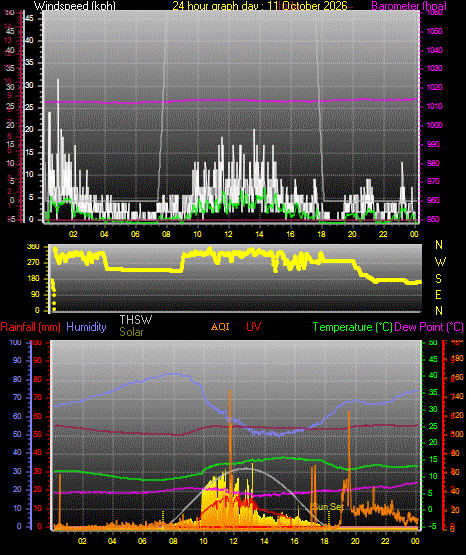Select the "THSW" legend label
The image size is (466, 555).
coord(136,320)
